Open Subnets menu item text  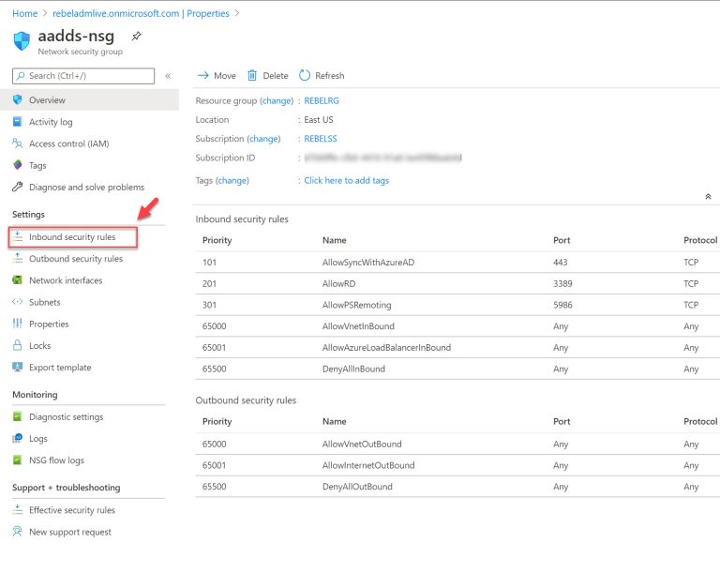coord(45,302)
